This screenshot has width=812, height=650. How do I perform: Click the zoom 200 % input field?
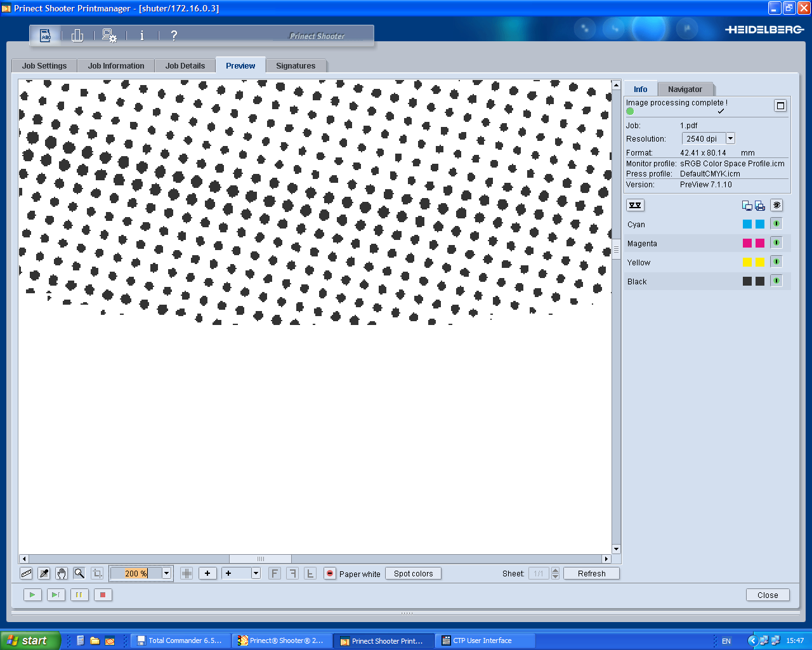[x=136, y=573]
